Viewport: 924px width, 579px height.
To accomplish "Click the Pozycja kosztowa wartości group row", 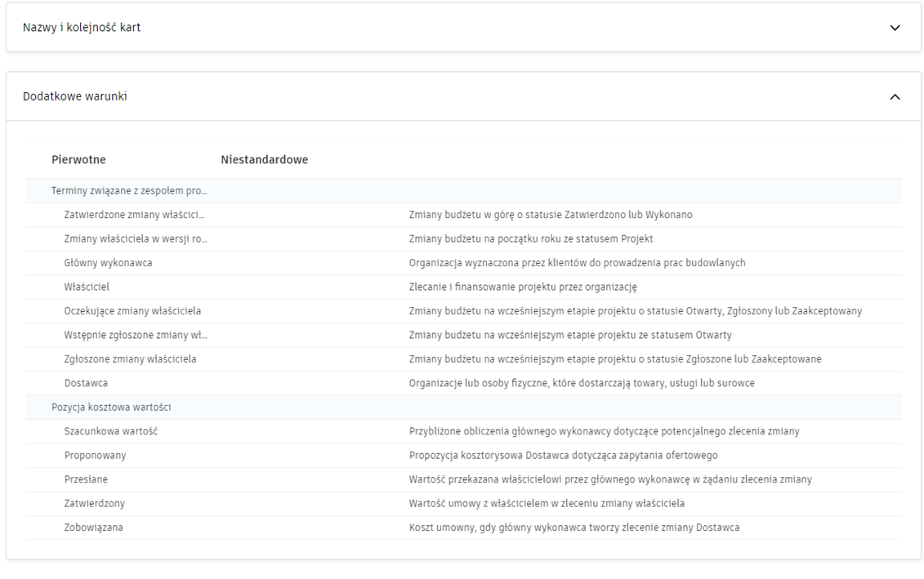I will 111,408.
